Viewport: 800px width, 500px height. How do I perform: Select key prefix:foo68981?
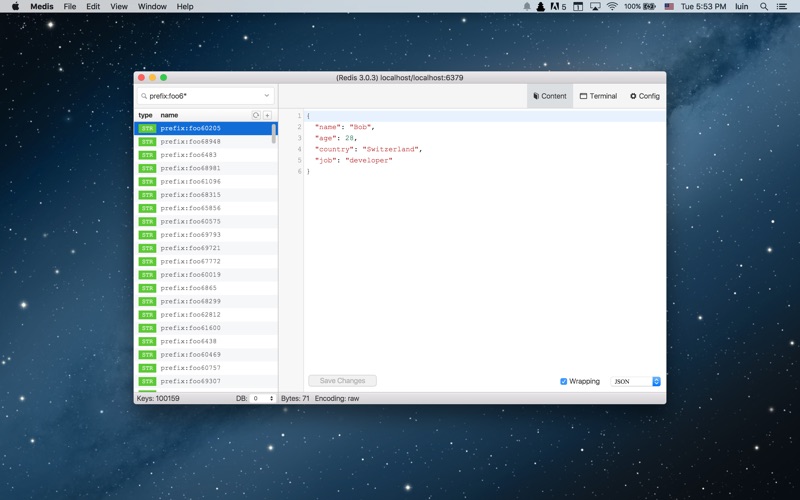click(206, 168)
